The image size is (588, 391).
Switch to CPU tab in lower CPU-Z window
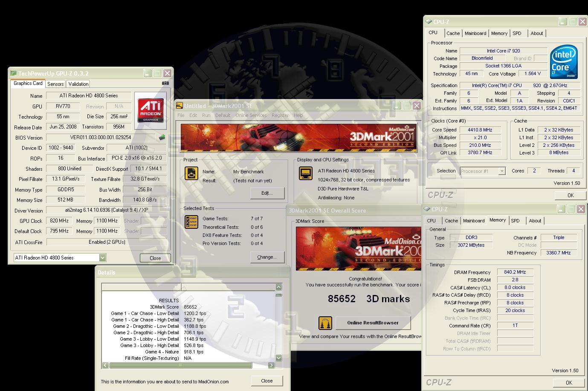432,221
